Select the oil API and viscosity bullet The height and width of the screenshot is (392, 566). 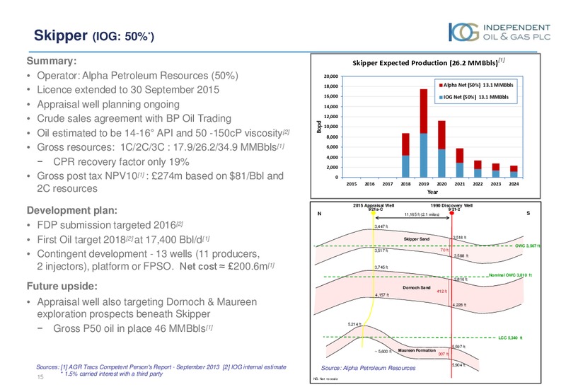pos(163,133)
